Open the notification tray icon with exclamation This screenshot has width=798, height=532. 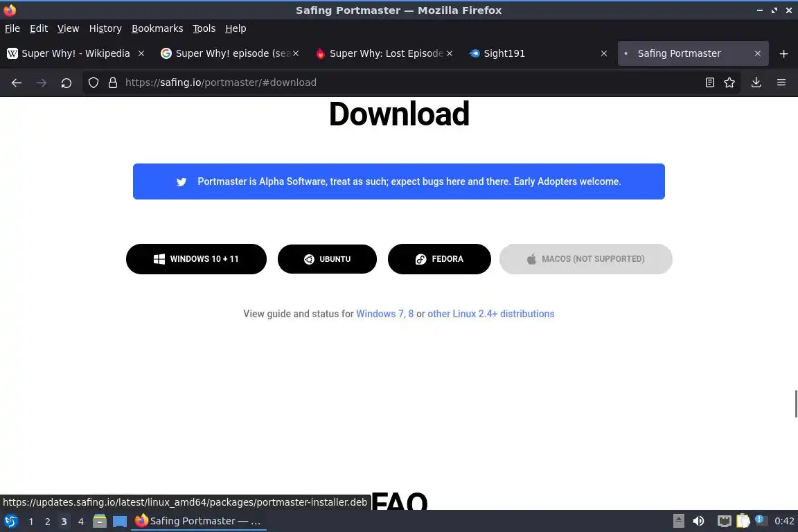tap(761, 520)
